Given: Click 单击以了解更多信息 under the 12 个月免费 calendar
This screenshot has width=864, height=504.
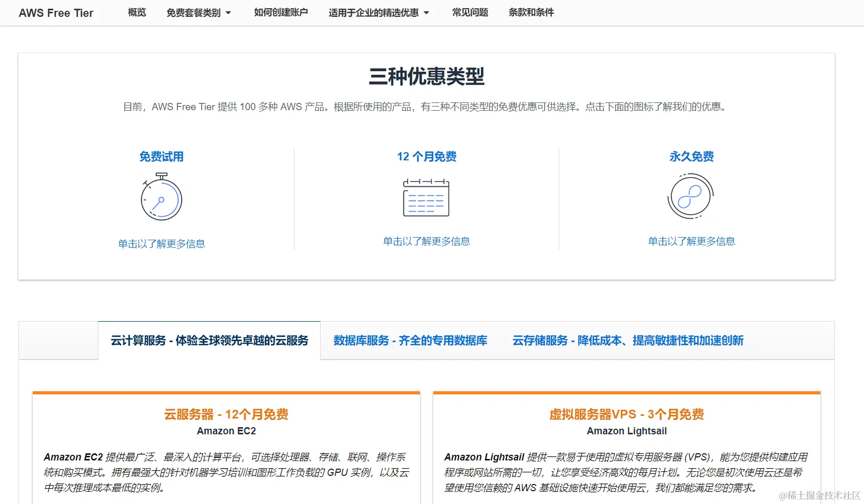Looking at the screenshot, I should click(x=427, y=241).
